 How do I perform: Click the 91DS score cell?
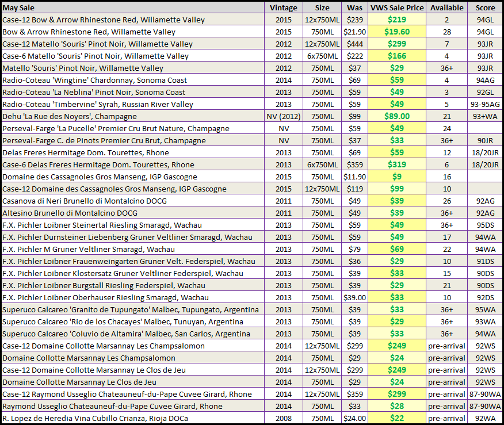coord(485,262)
